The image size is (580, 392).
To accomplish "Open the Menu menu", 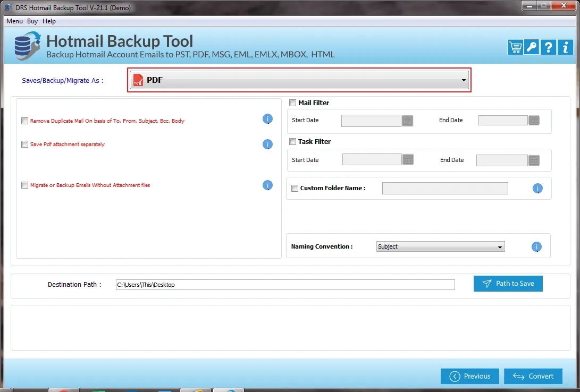I will pyautogui.click(x=14, y=21).
